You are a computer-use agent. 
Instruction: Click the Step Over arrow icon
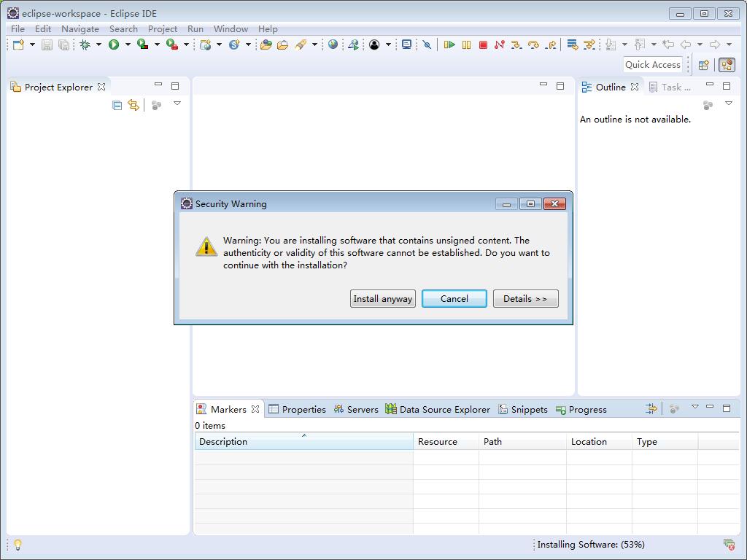[x=533, y=44]
